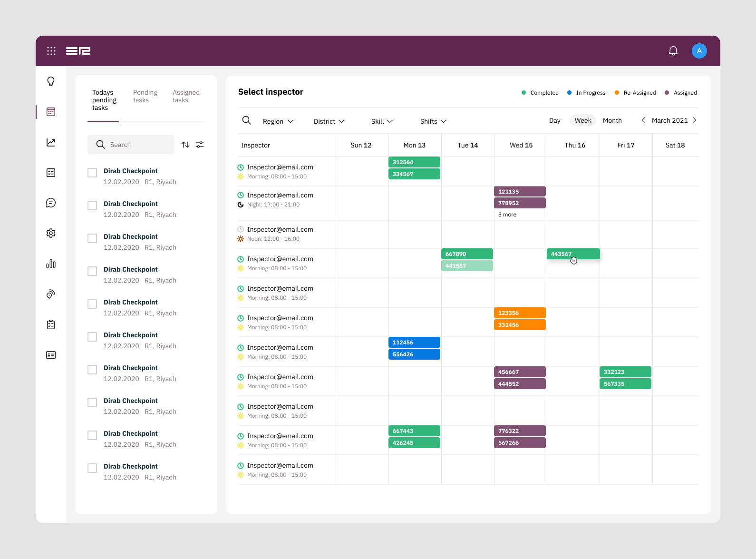Click the notification bell icon

coord(673,51)
